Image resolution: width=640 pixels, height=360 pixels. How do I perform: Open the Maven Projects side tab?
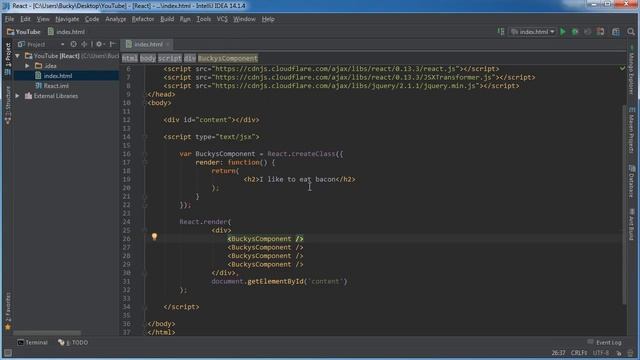pyautogui.click(x=631, y=131)
